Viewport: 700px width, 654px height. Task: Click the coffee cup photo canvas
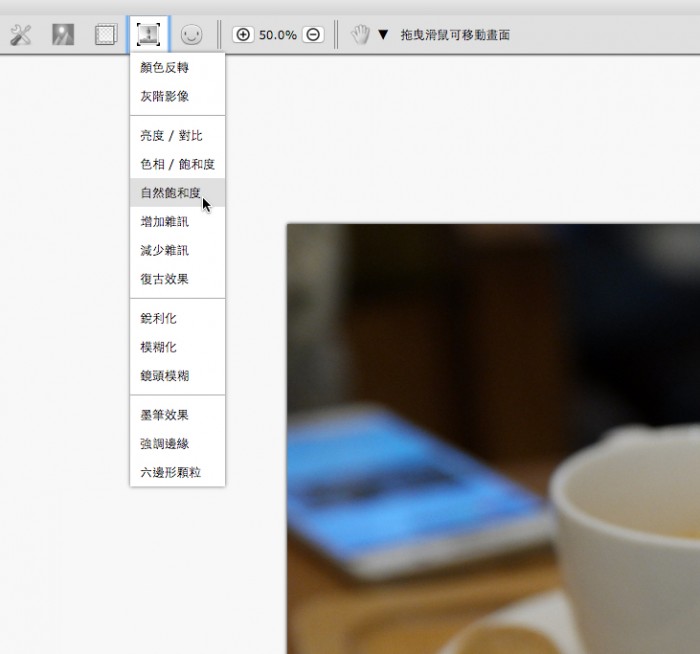(493, 439)
